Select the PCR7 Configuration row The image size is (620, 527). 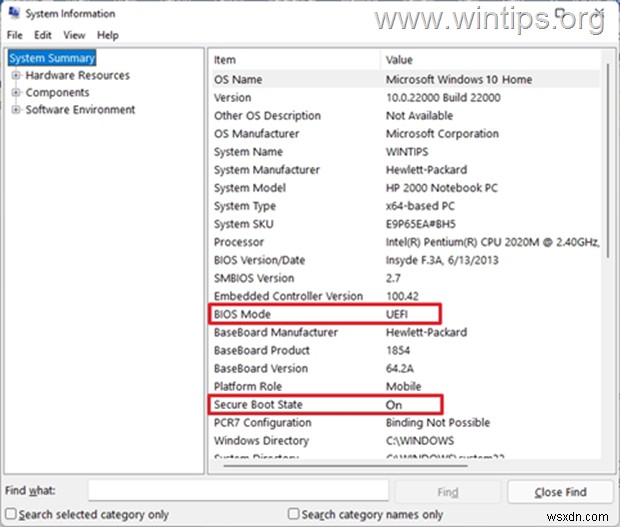pos(405,423)
